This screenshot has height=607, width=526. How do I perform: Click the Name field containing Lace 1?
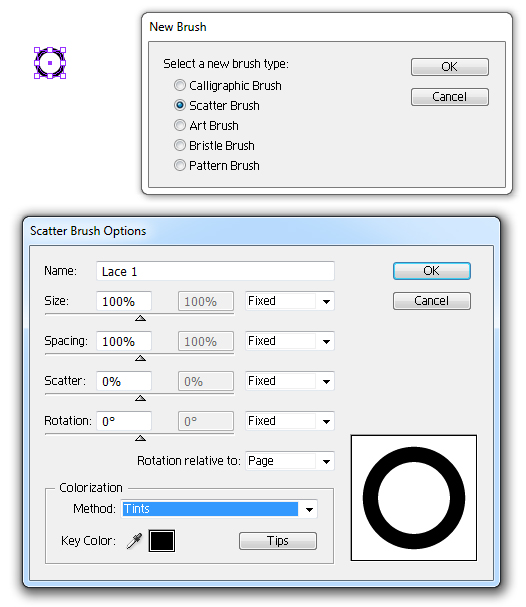click(215, 271)
